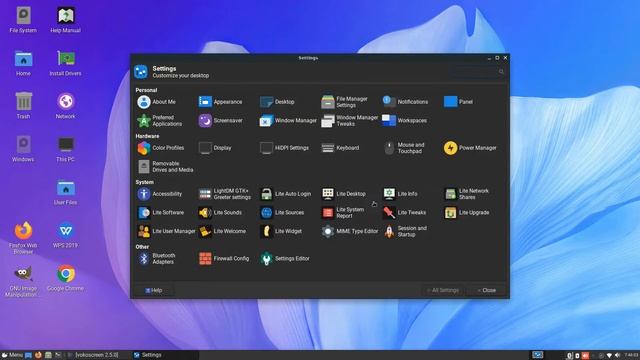The width and height of the screenshot is (640, 360).
Task: Click the All Settings button
Action: pyautogui.click(x=443, y=291)
